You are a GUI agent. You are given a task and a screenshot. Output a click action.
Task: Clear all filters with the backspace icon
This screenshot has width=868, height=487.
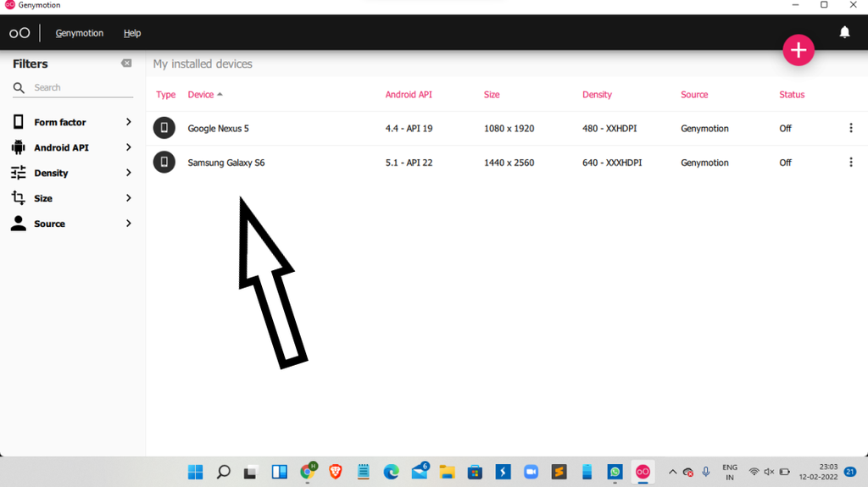point(126,63)
